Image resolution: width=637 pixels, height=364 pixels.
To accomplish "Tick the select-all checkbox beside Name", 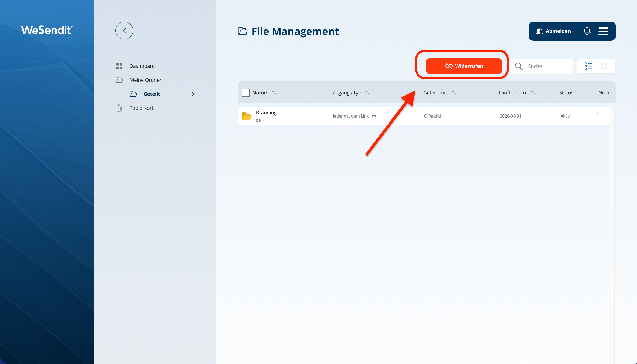I will [246, 93].
